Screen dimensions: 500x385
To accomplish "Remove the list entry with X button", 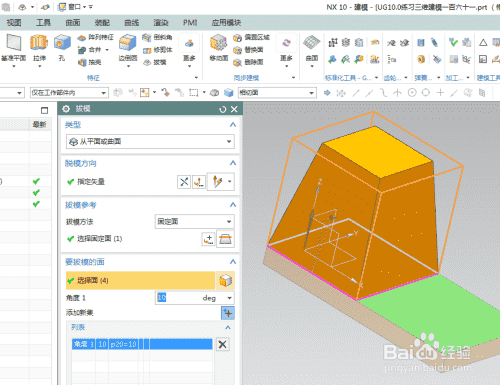I will coord(222,344).
